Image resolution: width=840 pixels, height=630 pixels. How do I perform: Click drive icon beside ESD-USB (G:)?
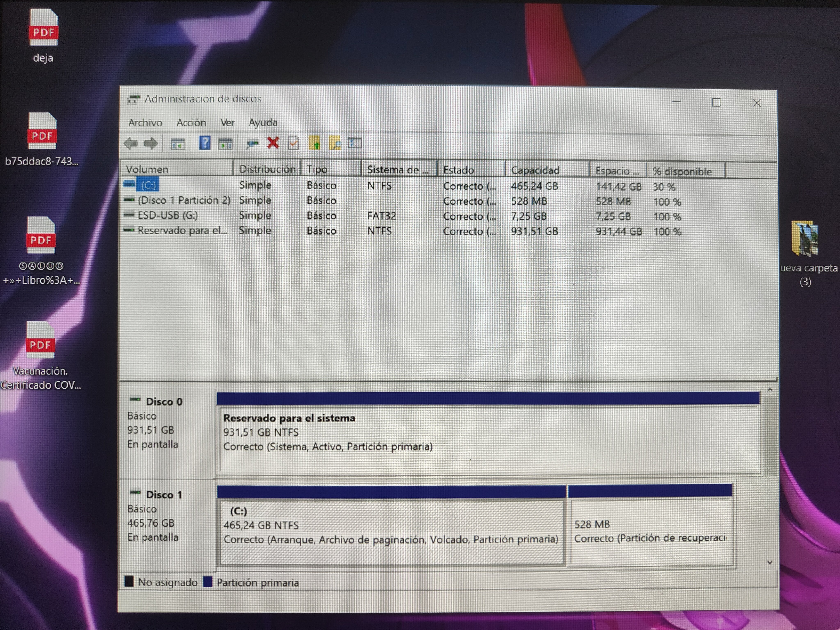point(129,215)
